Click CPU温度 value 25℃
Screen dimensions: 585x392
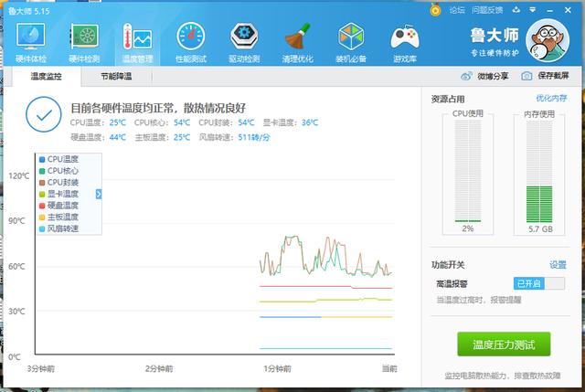point(118,122)
